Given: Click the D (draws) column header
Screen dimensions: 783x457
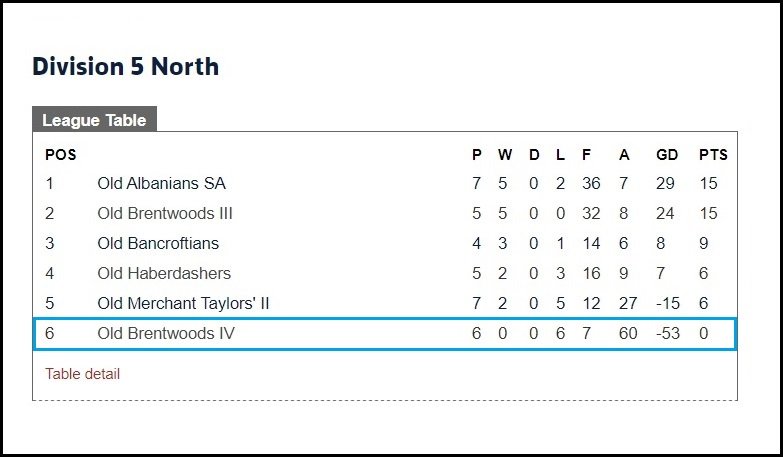Looking at the screenshot, I should pyautogui.click(x=534, y=155).
